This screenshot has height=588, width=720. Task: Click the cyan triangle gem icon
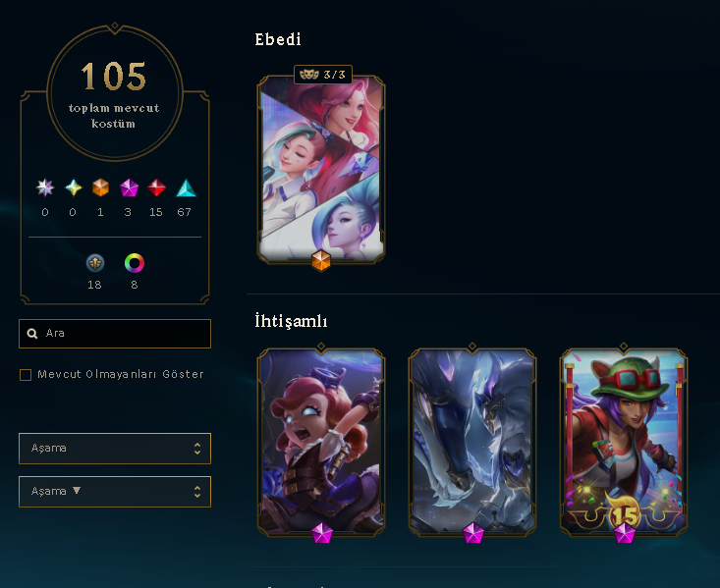(186, 187)
